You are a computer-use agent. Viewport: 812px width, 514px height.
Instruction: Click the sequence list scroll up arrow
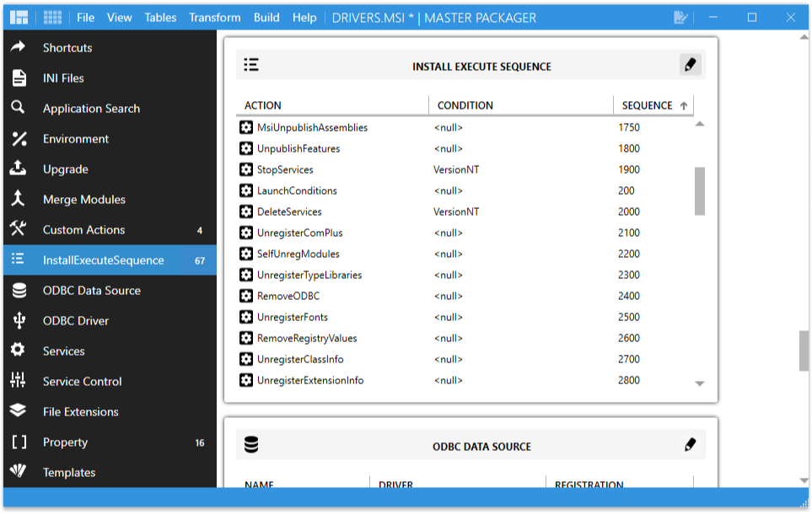[700, 124]
